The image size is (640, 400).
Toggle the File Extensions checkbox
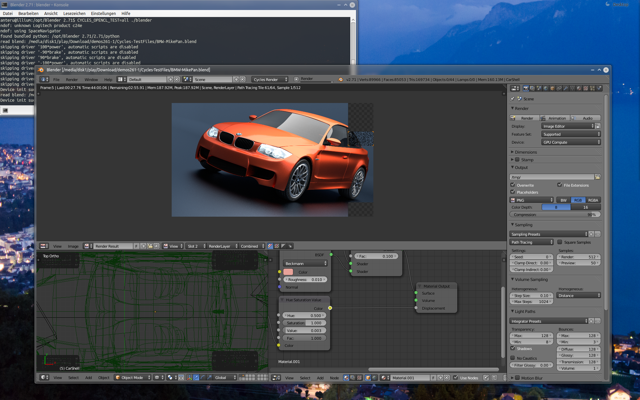(x=560, y=185)
